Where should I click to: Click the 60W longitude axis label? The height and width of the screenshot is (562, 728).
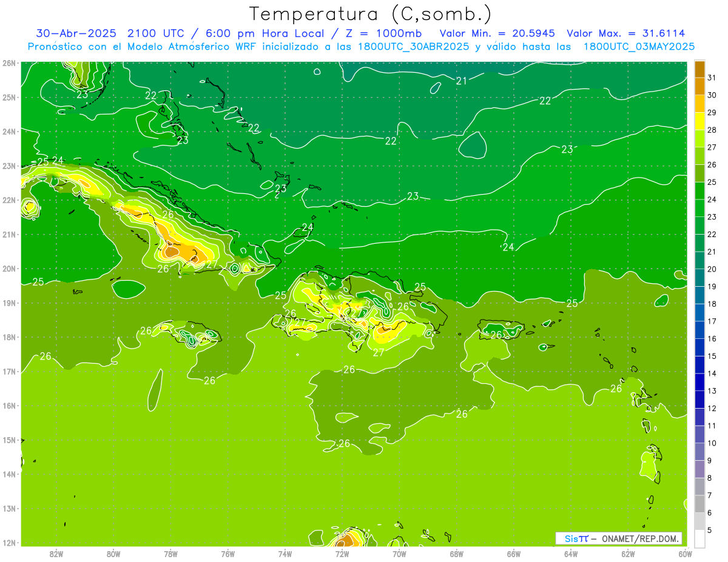[x=685, y=554]
